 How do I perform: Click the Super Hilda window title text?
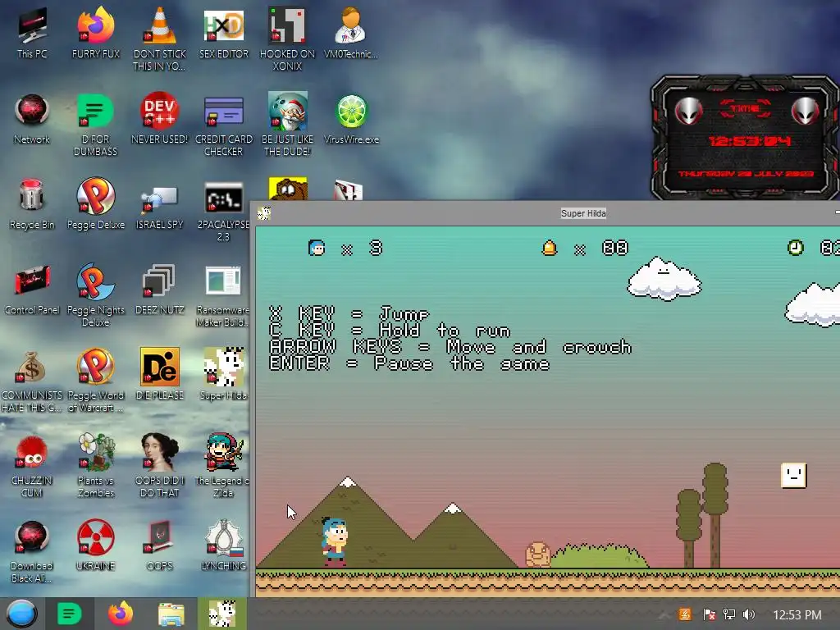[583, 213]
